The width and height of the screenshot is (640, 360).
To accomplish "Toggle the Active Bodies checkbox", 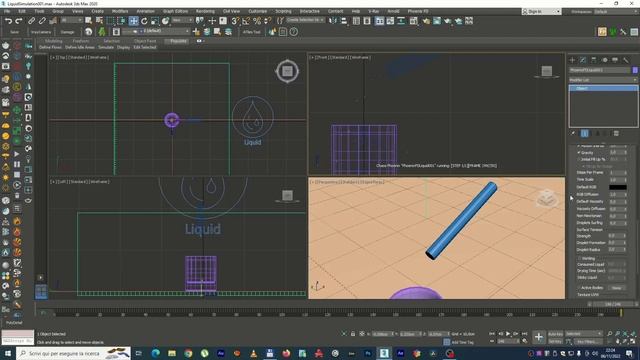I will [x=579, y=288].
